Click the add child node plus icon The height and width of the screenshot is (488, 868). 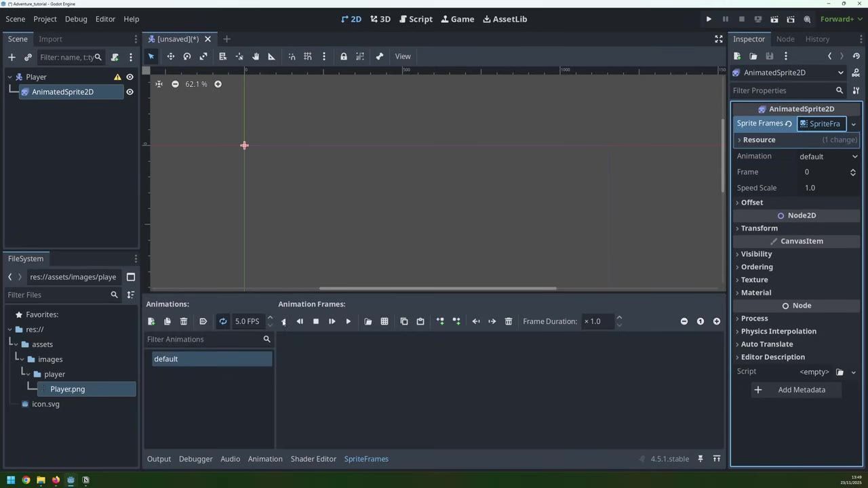[x=12, y=58]
